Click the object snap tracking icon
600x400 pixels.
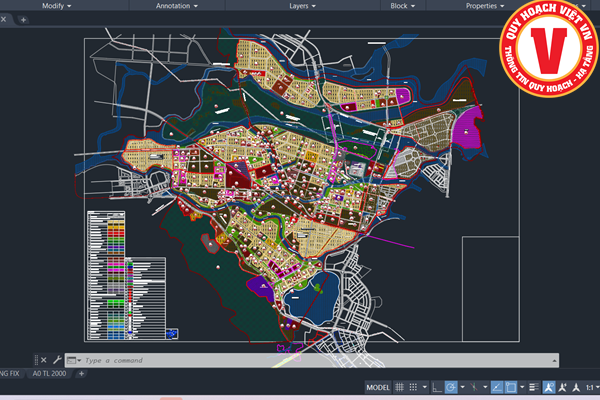coord(495,387)
